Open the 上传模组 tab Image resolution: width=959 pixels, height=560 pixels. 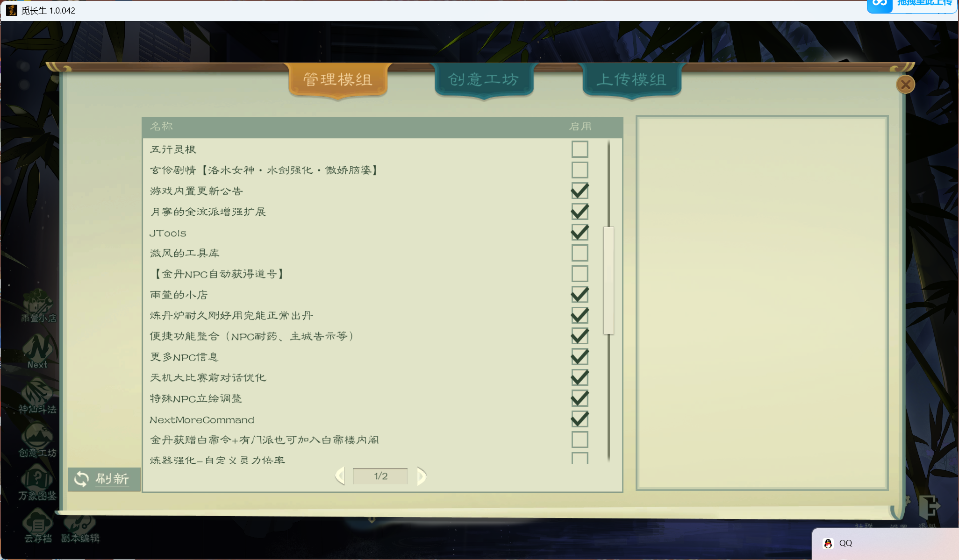(632, 79)
